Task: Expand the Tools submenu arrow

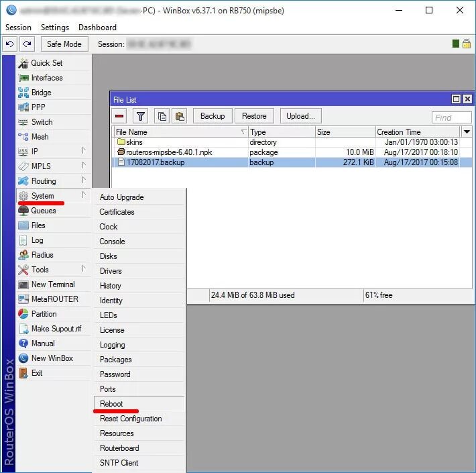Action: [84, 269]
